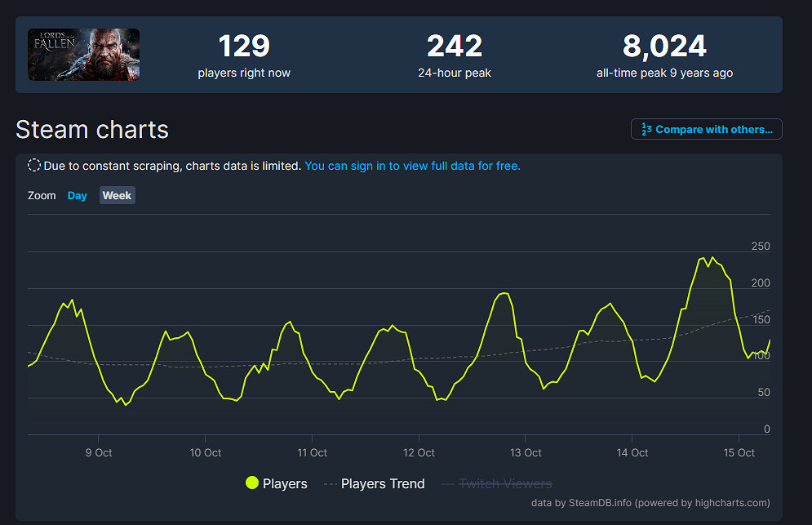This screenshot has height=525, width=812.
Task: Click the 8,024 all-time peak figure
Action: [664, 47]
